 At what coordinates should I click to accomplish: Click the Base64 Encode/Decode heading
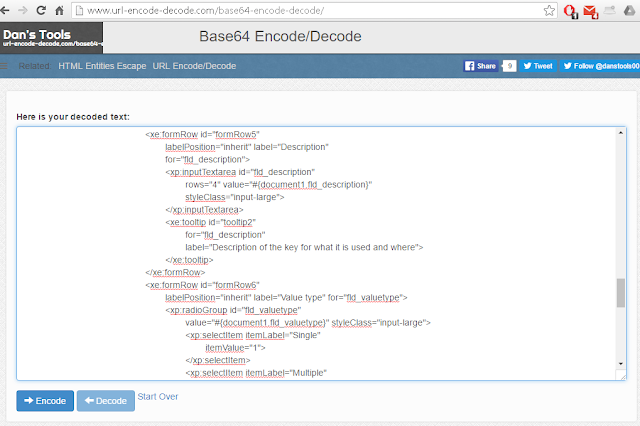[x=280, y=36]
